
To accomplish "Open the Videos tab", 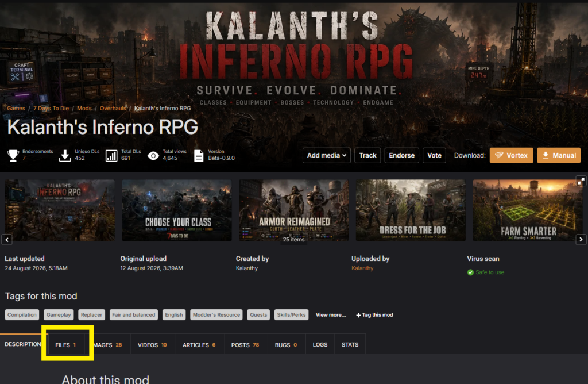I will (152, 344).
